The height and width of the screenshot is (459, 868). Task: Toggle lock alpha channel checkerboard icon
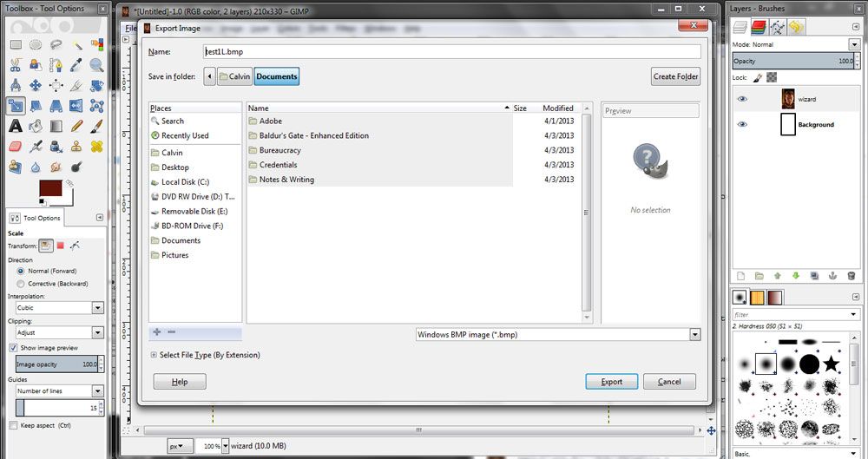pyautogui.click(x=772, y=77)
